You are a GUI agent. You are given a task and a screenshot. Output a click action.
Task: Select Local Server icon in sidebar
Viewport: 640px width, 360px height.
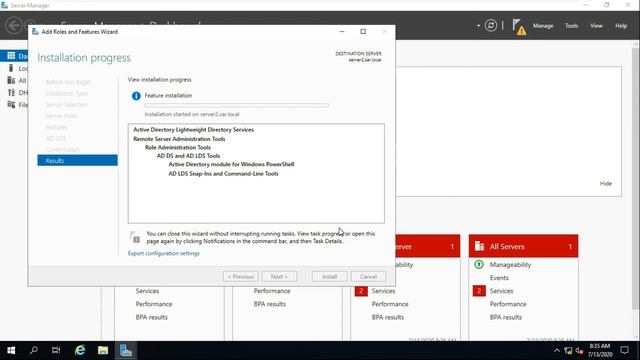click(x=11, y=68)
